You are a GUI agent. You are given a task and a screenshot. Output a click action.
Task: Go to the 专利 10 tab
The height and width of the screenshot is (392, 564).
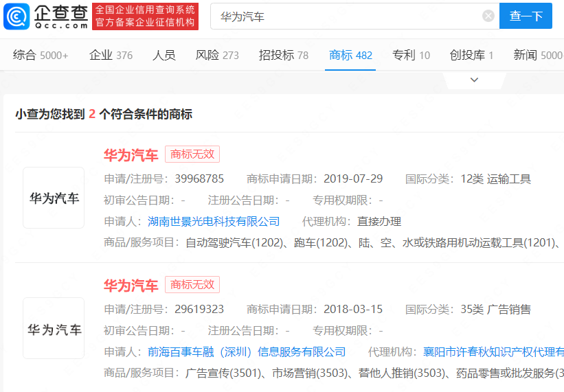pyautogui.click(x=411, y=56)
